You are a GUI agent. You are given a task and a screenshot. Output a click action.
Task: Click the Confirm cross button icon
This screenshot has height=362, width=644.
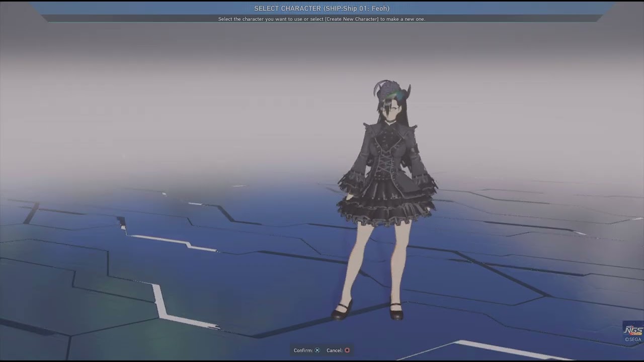click(317, 350)
